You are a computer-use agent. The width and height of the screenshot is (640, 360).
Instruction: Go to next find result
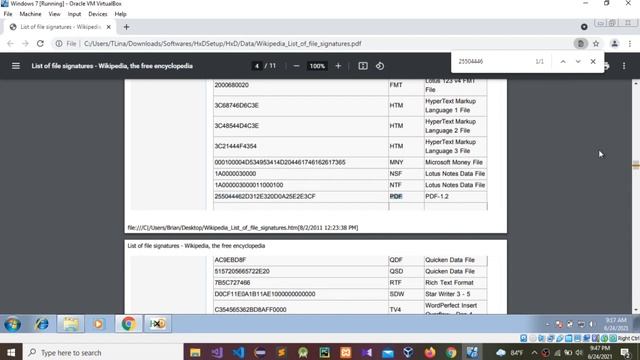pyautogui.click(x=578, y=61)
